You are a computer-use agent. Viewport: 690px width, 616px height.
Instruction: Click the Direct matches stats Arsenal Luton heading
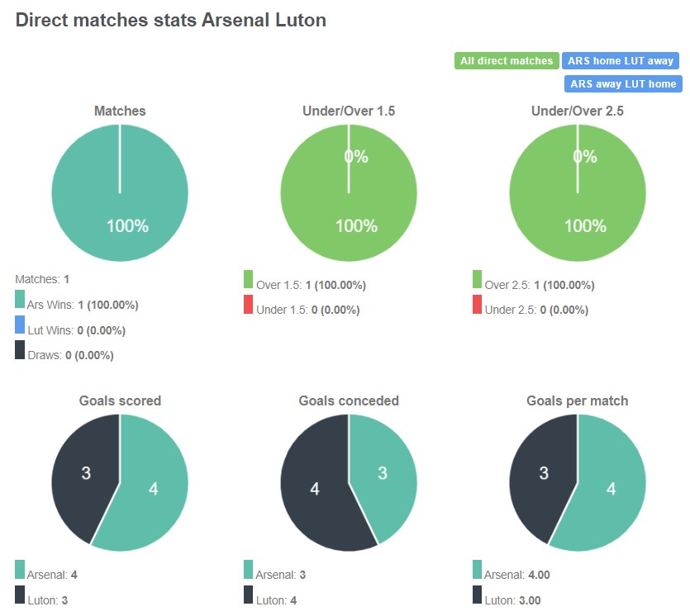170,20
